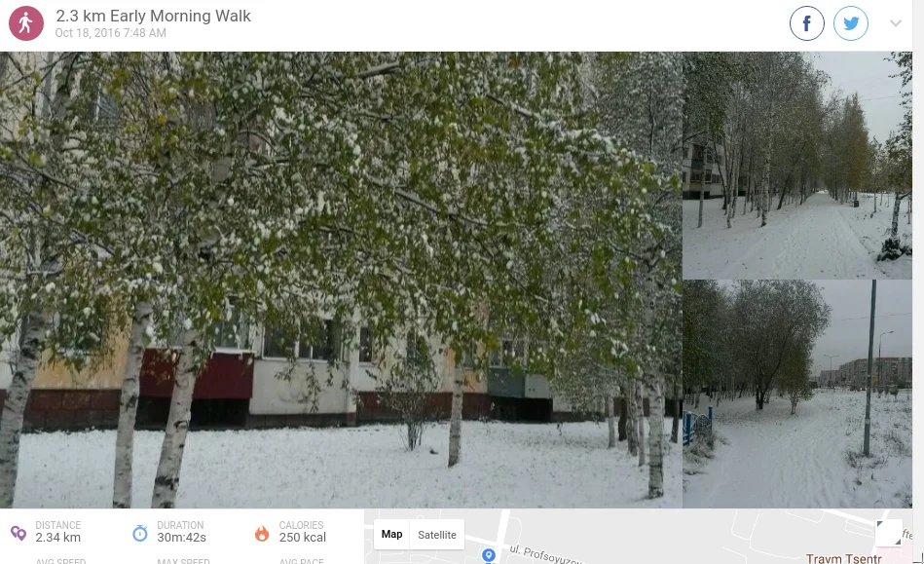Click the distance route pins icon
Viewport: 924px width, 564px height.
coord(18,534)
